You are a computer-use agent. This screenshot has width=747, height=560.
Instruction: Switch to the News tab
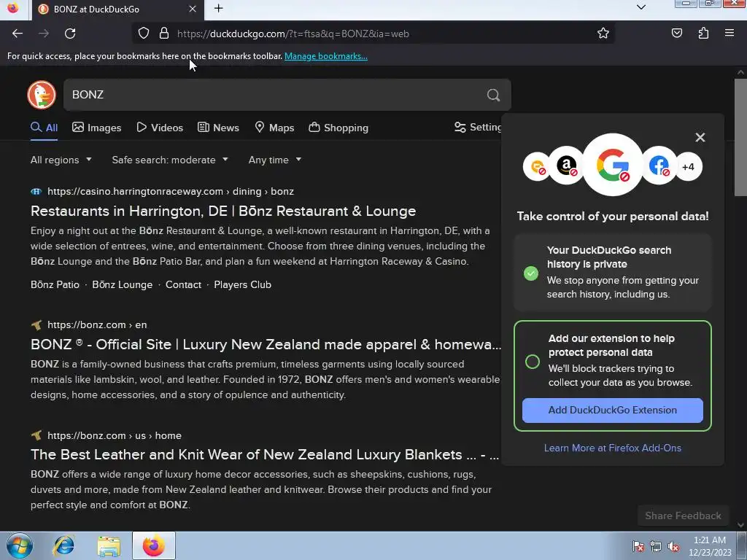(x=218, y=128)
